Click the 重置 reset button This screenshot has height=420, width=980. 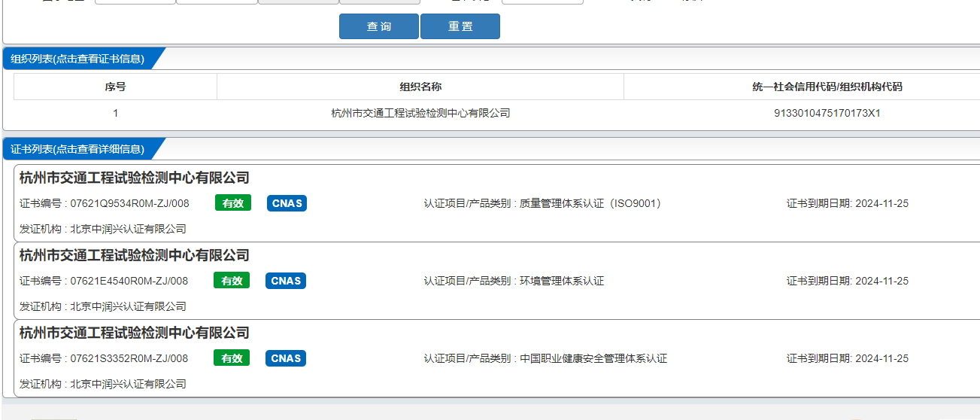[x=460, y=26]
